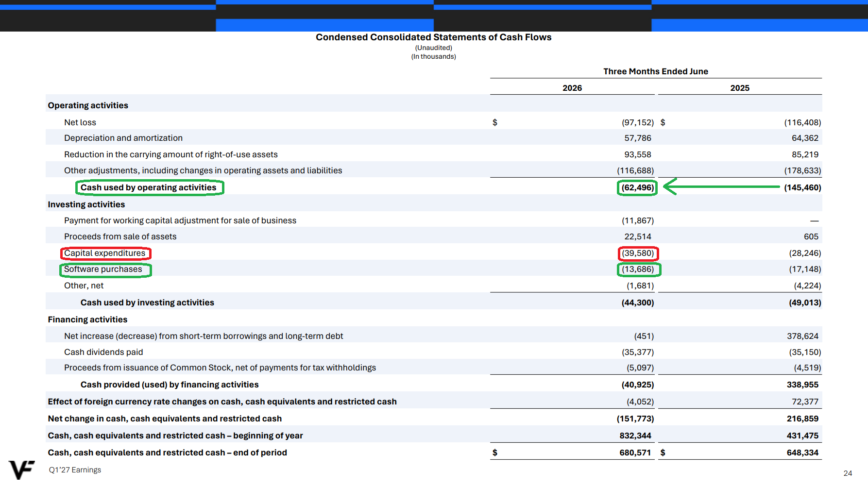Select the Operating activities section header
This screenshot has height=487, width=868.
click(88, 105)
